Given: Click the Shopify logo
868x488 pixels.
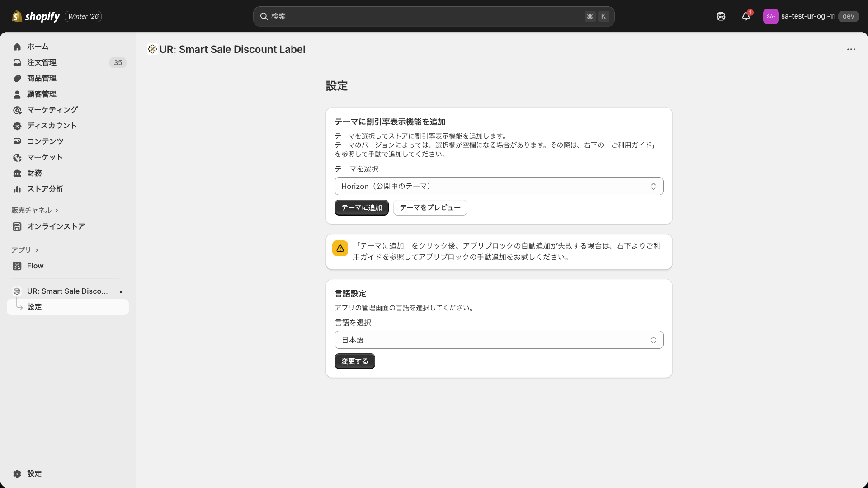Looking at the screenshot, I should (x=36, y=16).
